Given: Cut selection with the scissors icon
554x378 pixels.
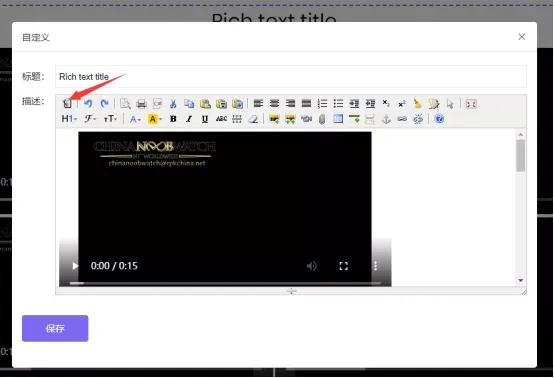Looking at the screenshot, I should pos(173,104).
